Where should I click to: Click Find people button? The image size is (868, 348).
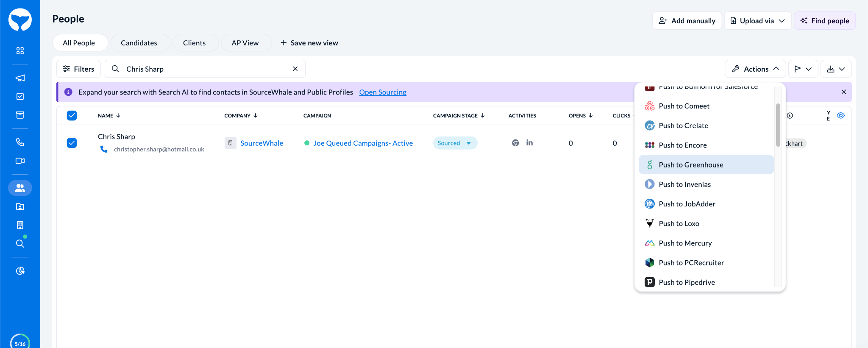click(825, 21)
